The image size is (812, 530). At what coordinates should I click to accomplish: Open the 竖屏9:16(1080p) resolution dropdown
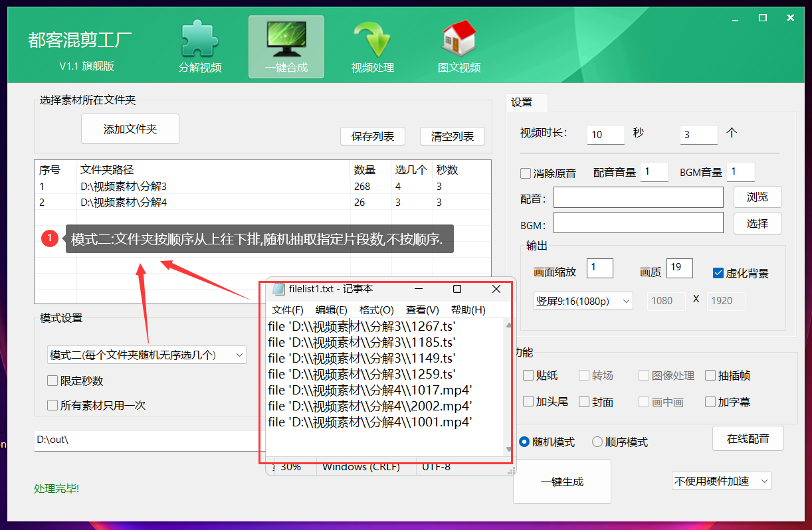pyautogui.click(x=583, y=301)
